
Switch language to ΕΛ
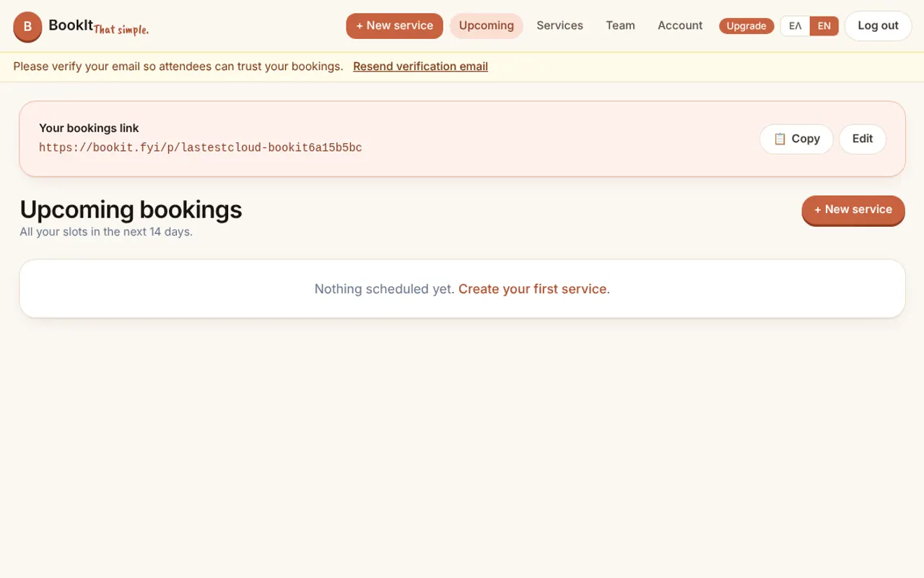tap(796, 26)
